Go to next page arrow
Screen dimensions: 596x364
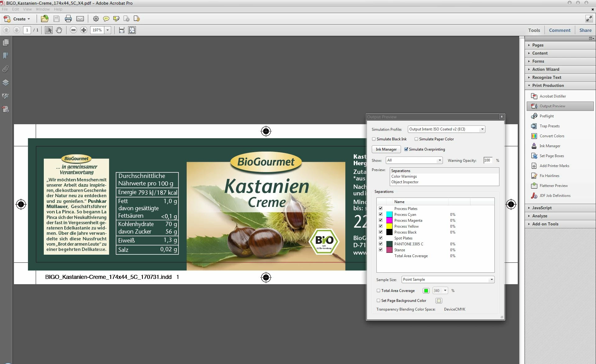point(17,30)
